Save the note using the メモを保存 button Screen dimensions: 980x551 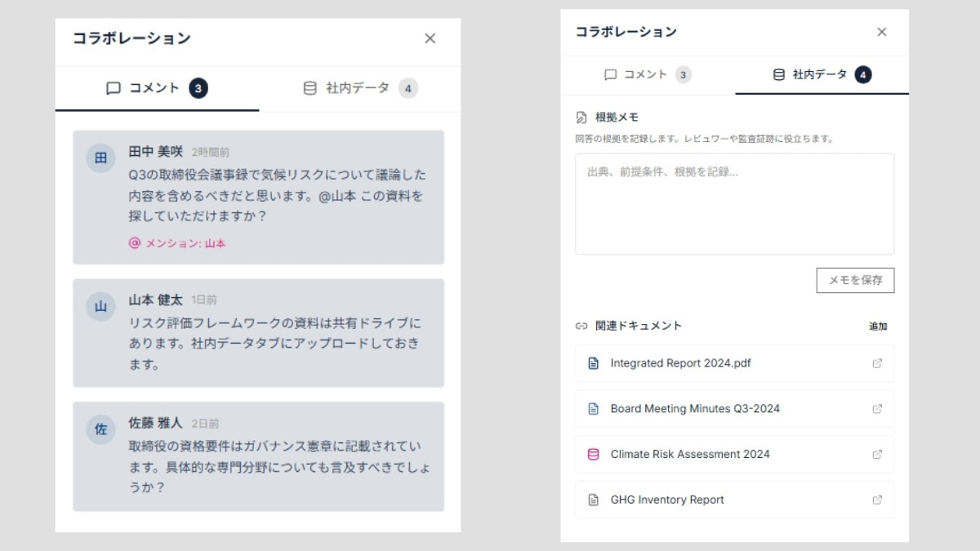point(854,280)
